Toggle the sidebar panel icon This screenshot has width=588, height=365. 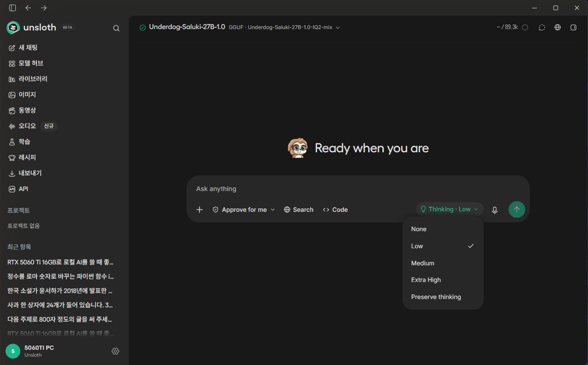point(12,8)
